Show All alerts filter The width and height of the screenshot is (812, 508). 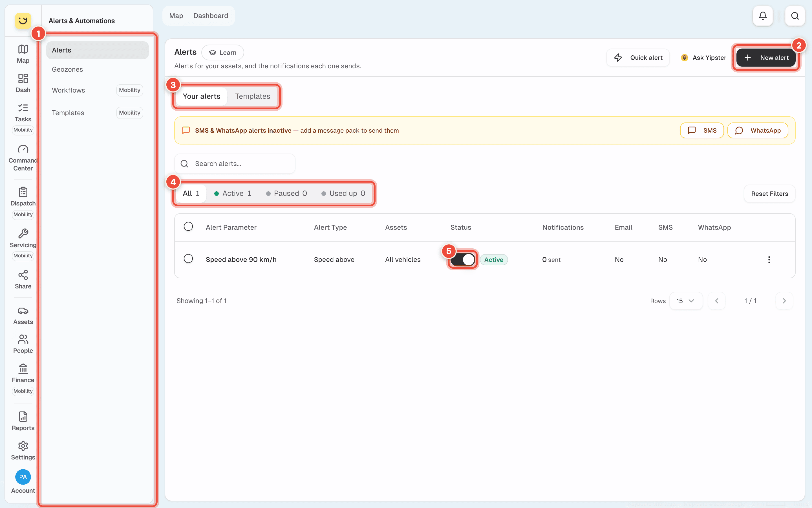point(191,194)
